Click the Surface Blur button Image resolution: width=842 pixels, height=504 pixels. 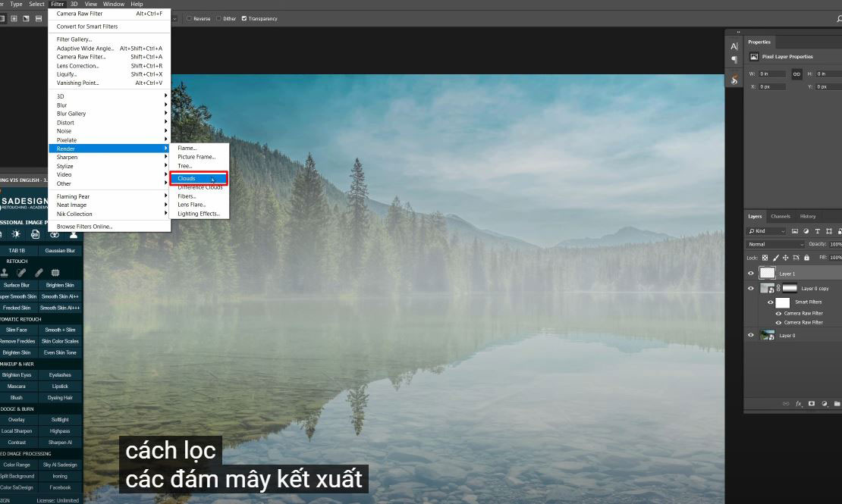pyautogui.click(x=17, y=285)
